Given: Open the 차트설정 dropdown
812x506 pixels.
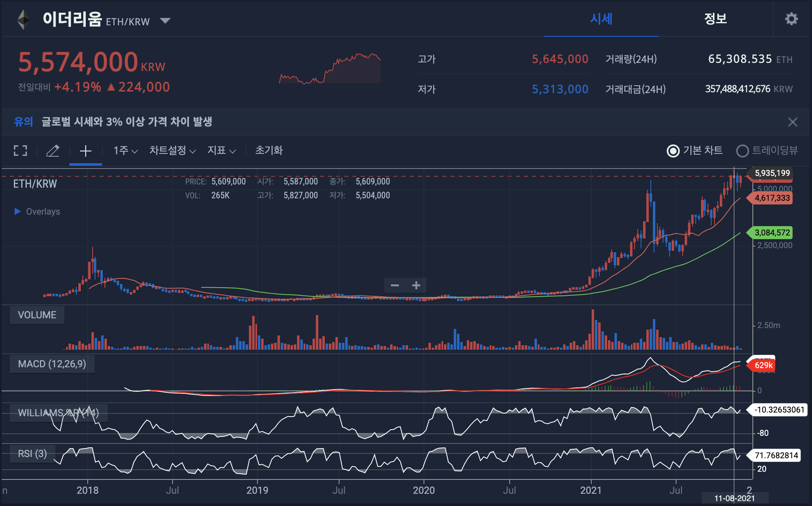Looking at the screenshot, I should 172,151.
